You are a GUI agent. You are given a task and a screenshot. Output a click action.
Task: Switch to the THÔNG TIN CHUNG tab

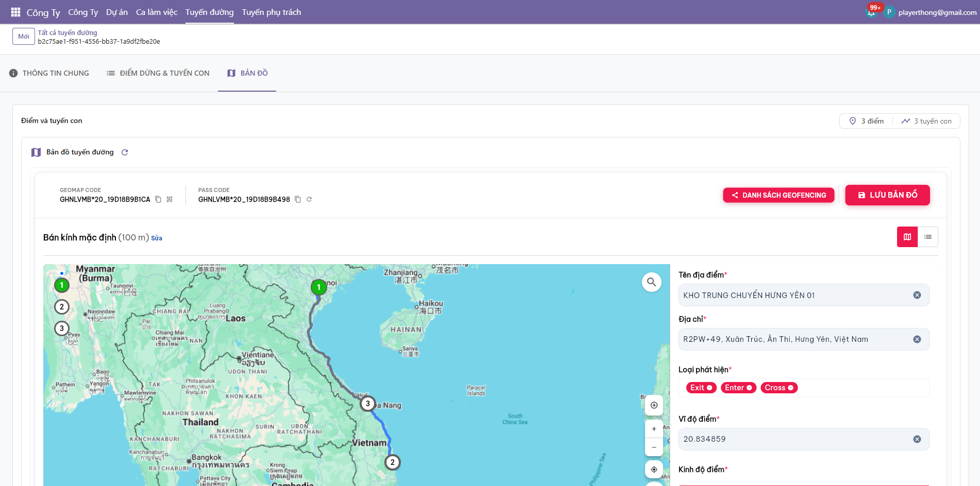click(55, 73)
